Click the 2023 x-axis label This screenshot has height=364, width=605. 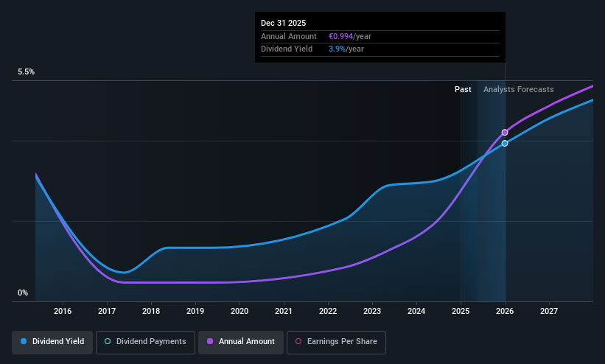(372, 311)
